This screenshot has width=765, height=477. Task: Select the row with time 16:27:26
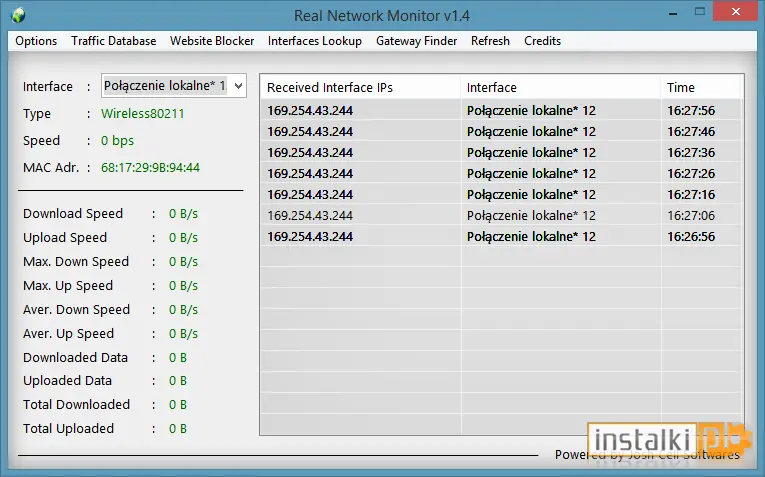[x=502, y=174]
